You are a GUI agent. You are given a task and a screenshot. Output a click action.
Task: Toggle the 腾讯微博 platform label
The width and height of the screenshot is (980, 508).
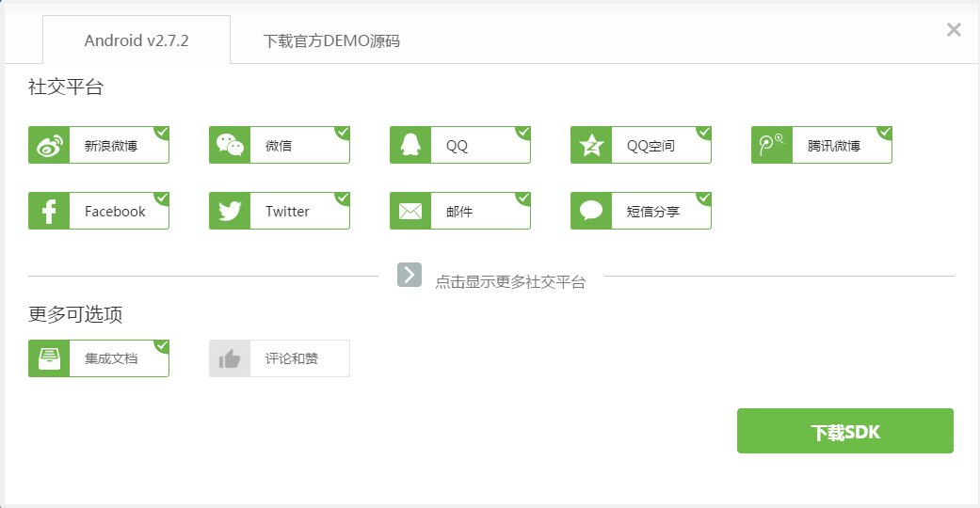834,146
